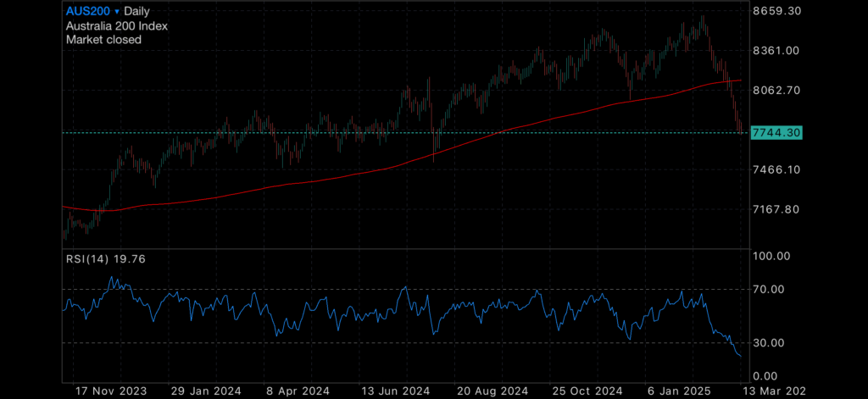Click the AUS200 ticker symbol

(88, 11)
